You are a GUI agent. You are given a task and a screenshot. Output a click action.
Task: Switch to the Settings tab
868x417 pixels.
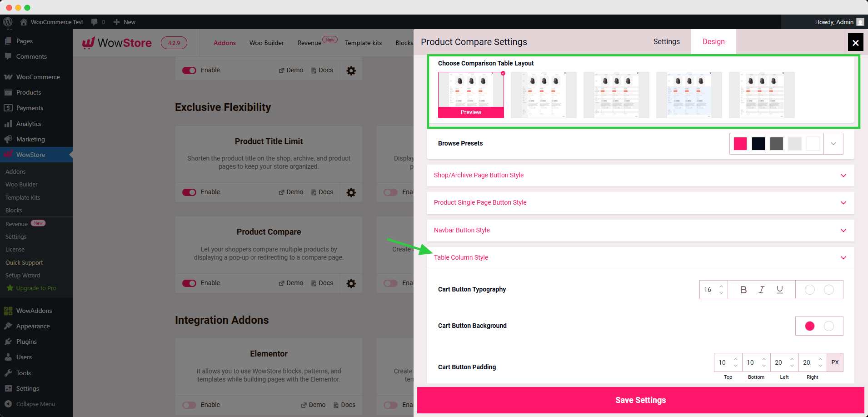pos(666,41)
